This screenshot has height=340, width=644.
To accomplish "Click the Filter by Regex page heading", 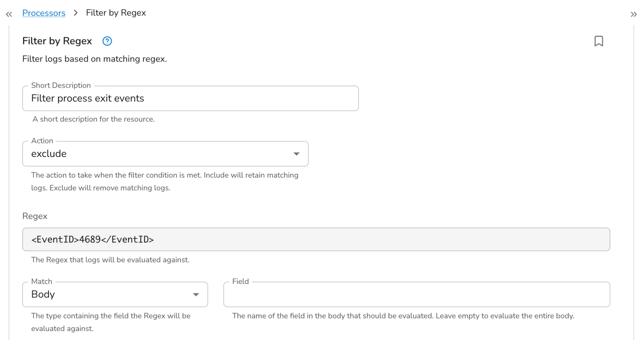I will [57, 41].
